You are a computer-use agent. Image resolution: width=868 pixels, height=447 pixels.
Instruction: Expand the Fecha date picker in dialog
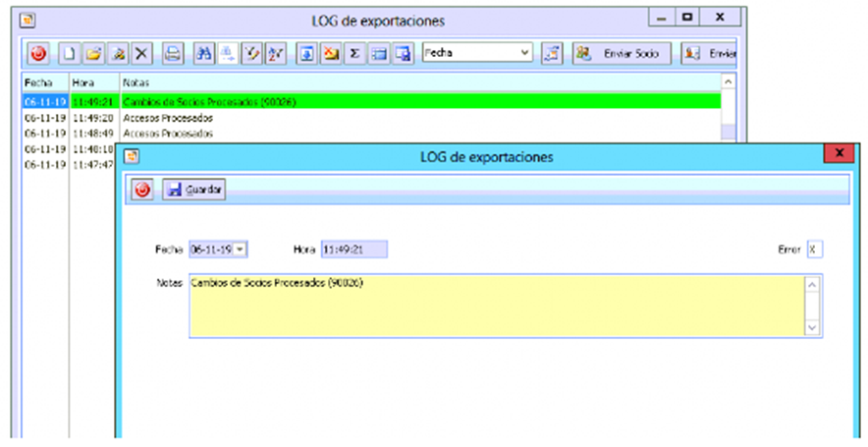point(241,250)
